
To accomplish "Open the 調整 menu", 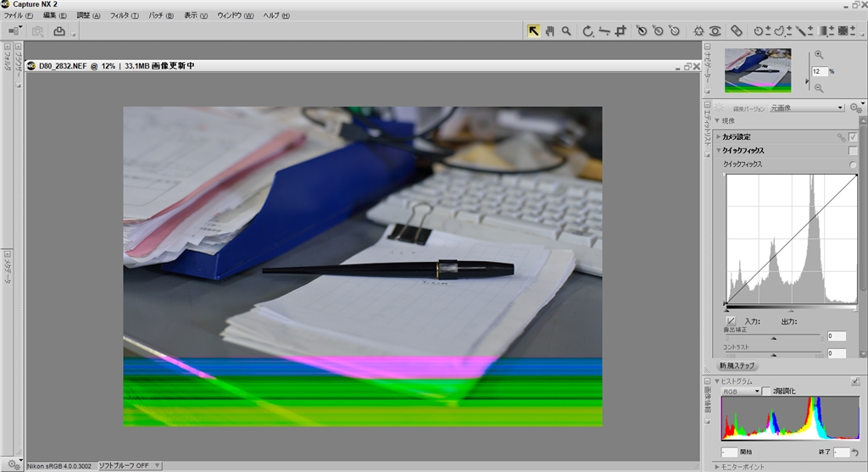I will pyautogui.click(x=88, y=15).
